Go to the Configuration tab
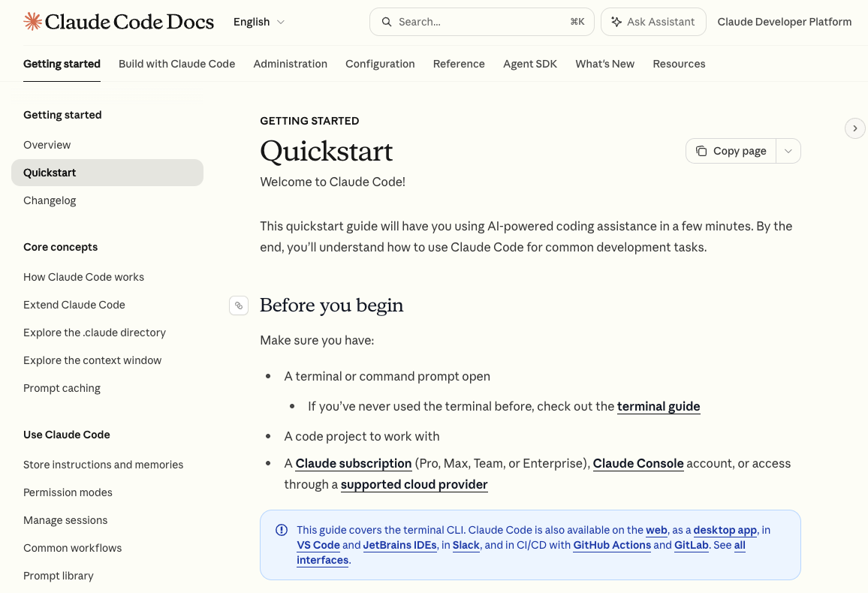Image resolution: width=868 pixels, height=593 pixels. pos(380,64)
